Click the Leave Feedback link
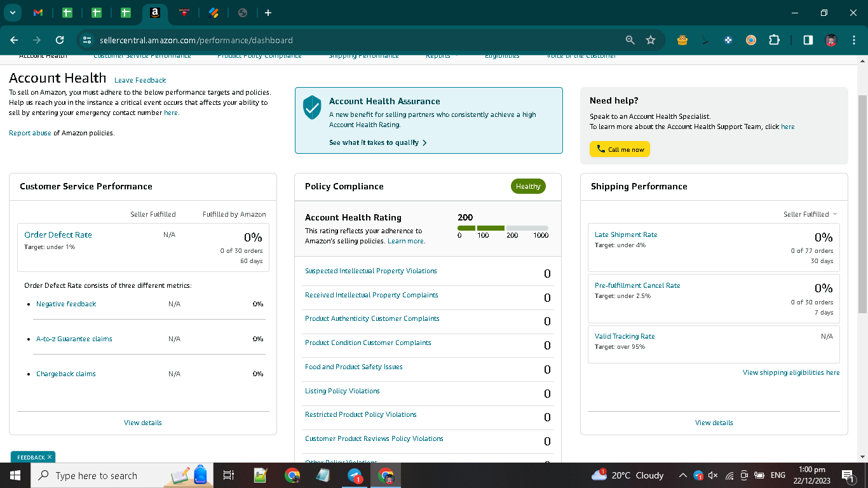 coord(140,80)
